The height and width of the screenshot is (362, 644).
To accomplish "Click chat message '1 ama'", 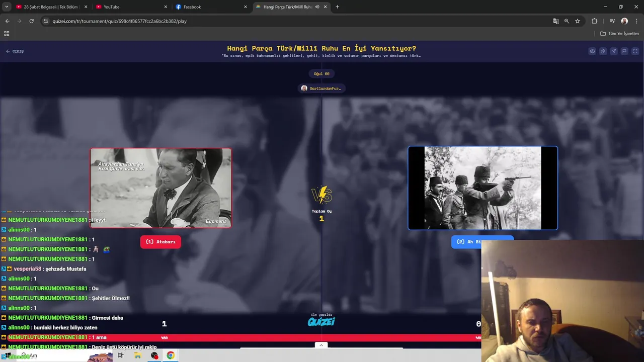I will (99, 337).
